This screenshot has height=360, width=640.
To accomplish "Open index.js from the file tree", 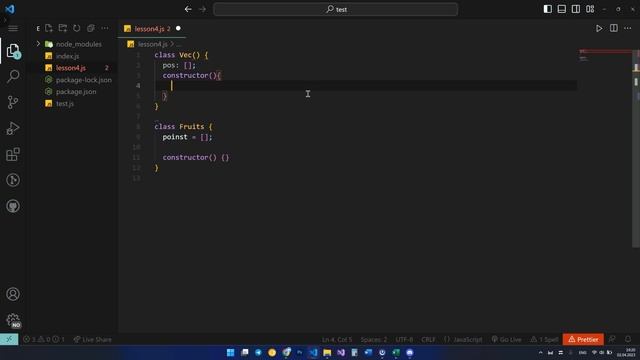I will (x=67, y=56).
